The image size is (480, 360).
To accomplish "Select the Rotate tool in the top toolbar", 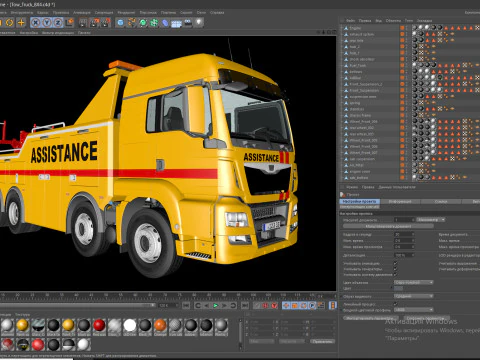I will click(10, 22).
